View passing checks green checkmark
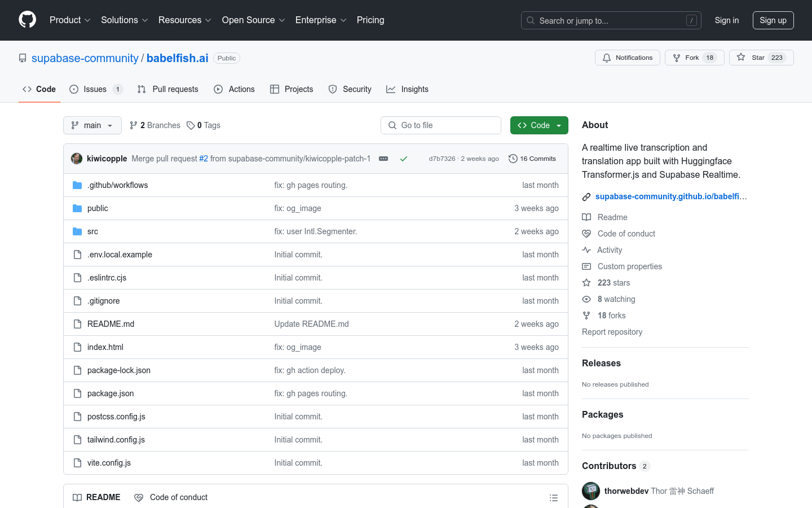This screenshot has height=508, width=812. pyautogui.click(x=404, y=159)
